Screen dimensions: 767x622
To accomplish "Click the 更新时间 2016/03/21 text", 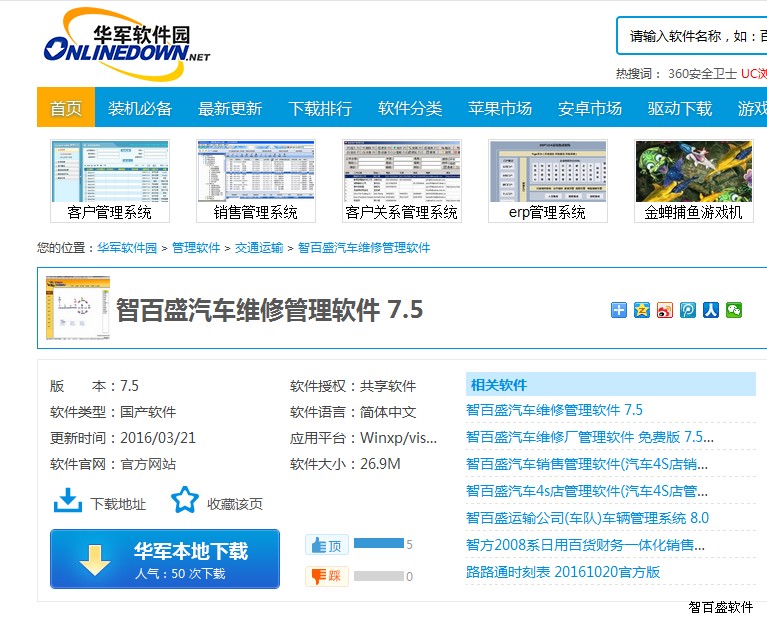I will coord(123,438).
